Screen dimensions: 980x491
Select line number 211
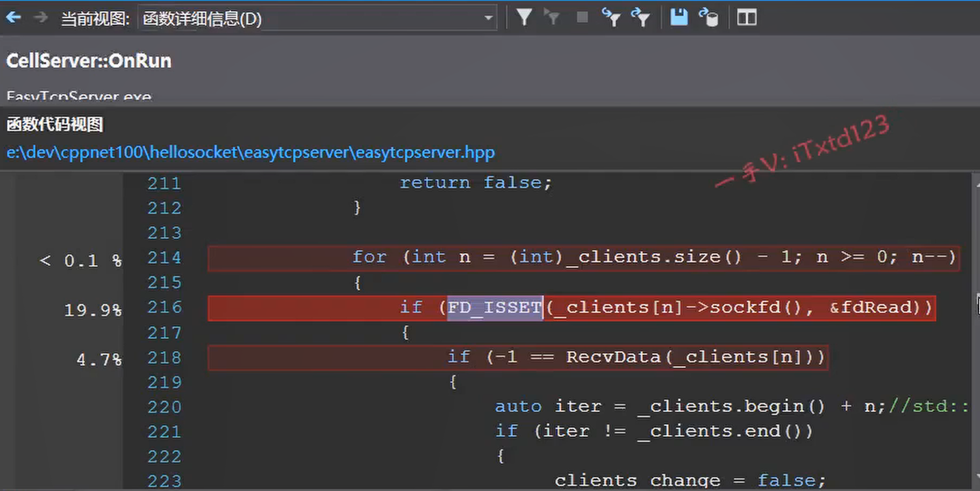[x=164, y=183]
